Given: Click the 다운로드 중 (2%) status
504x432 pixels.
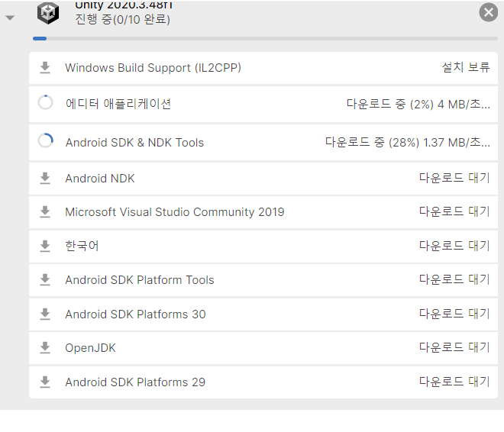Looking at the screenshot, I should (418, 104).
